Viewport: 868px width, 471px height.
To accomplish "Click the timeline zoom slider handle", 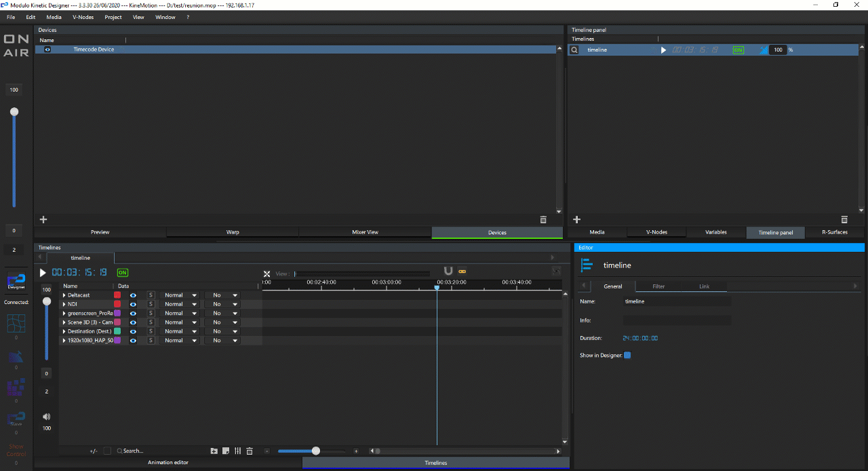I will click(316, 451).
